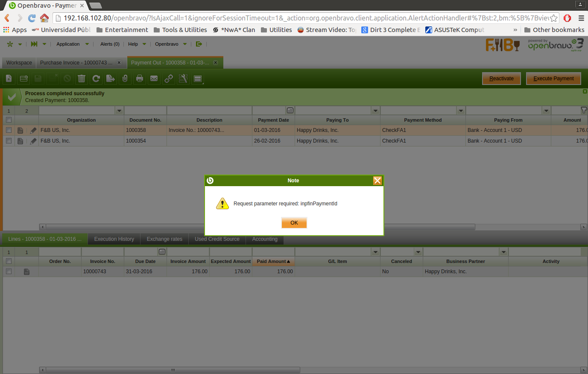Image resolution: width=588 pixels, height=374 pixels.
Task: Click the pencil edit icon for payment 1000354
Action: 33,141
